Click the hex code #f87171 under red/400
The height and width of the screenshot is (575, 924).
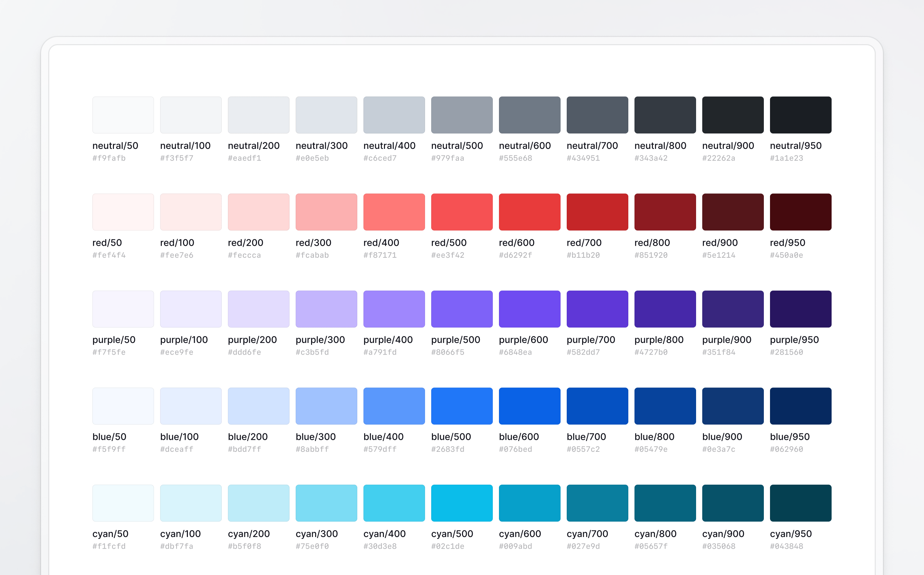(381, 255)
